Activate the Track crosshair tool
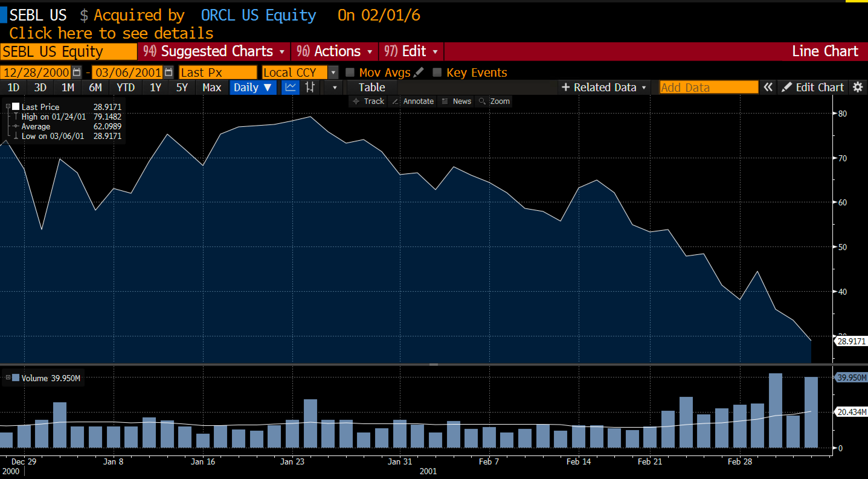 click(368, 101)
